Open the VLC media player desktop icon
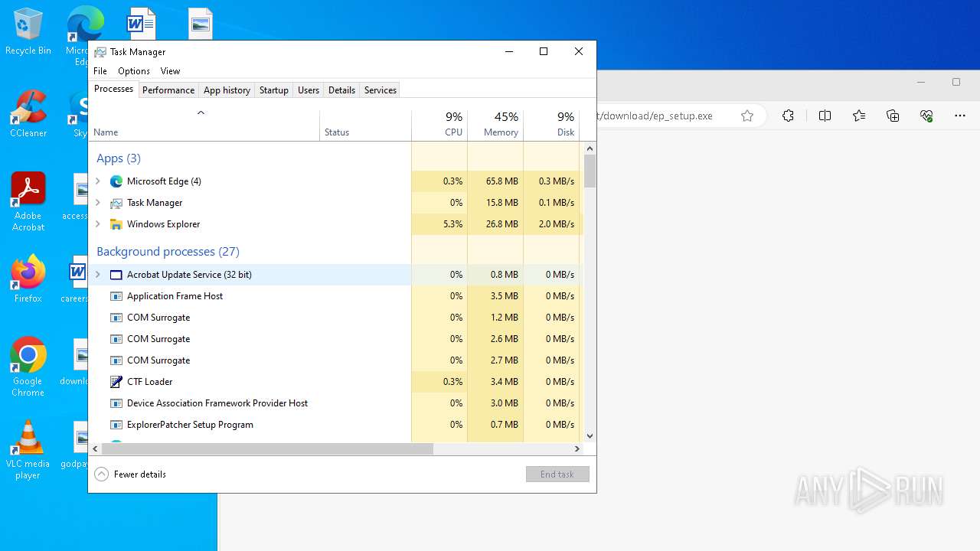The image size is (980, 551). 28,450
